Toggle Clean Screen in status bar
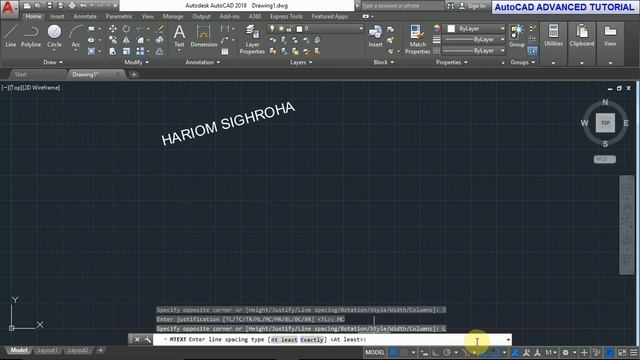Screen dimensions: 640x360 pyautogui.click(x=622, y=352)
